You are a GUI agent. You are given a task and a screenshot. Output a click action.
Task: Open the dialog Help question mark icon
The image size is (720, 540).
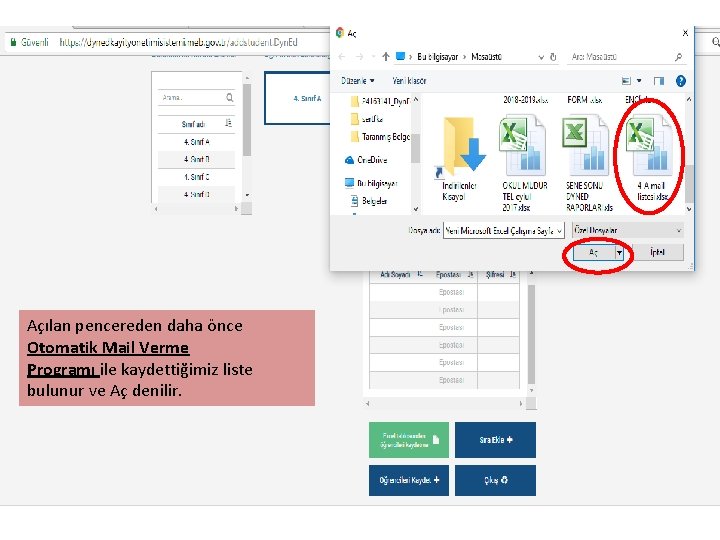(681, 81)
